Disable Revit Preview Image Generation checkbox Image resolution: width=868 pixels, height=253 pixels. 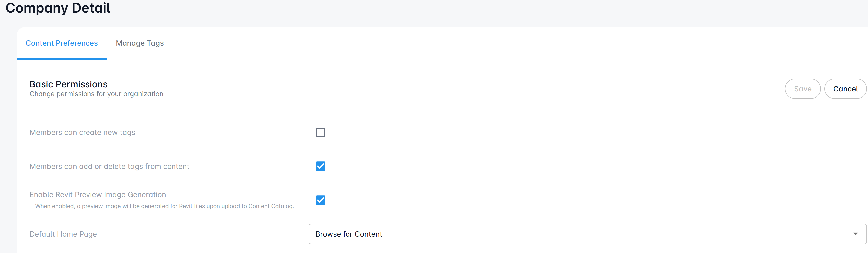pos(320,200)
